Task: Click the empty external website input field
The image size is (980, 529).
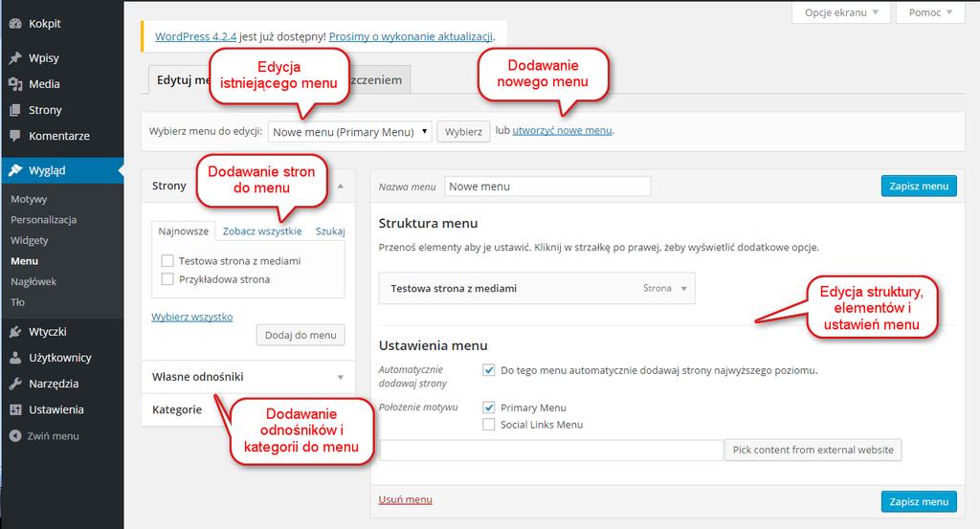Action: [551, 451]
